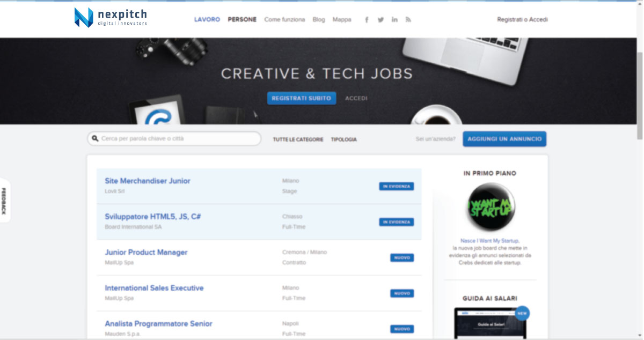Click NUOVO badge for Analista Programmatore Senior
The image size is (644, 340).
point(402,329)
